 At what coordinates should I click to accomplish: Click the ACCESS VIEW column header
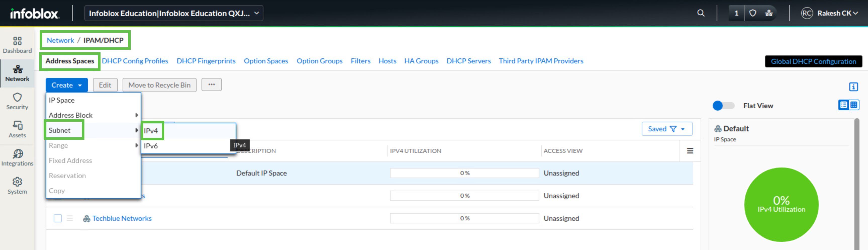tap(563, 151)
